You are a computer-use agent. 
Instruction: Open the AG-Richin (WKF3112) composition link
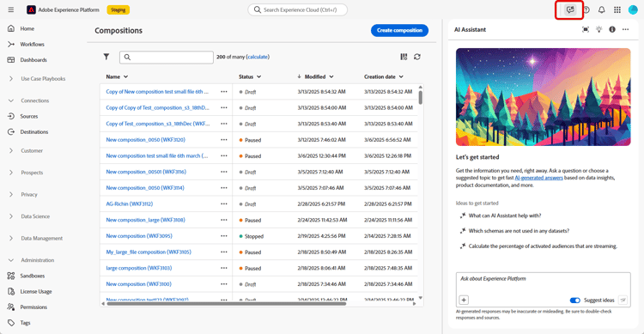pyautogui.click(x=130, y=203)
